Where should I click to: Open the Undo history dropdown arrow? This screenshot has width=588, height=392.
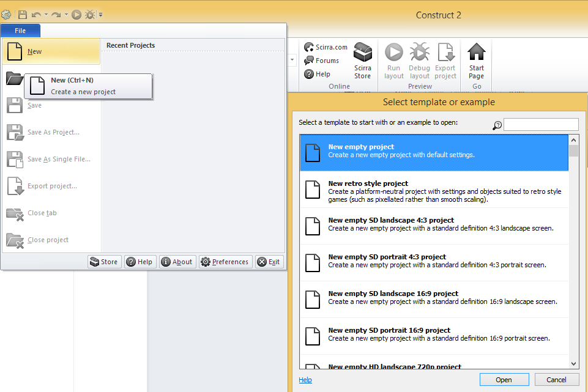point(46,15)
